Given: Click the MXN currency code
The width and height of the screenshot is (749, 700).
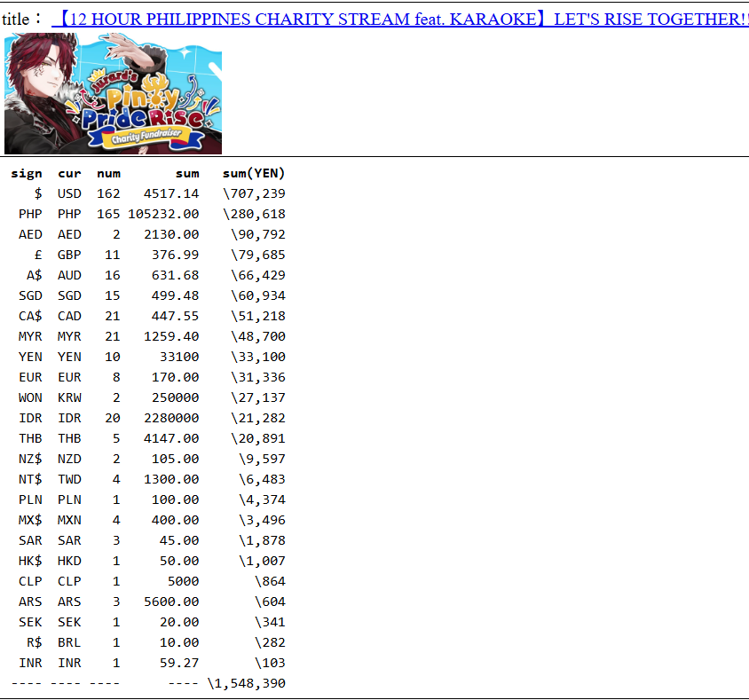Looking at the screenshot, I should pyautogui.click(x=69, y=520).
